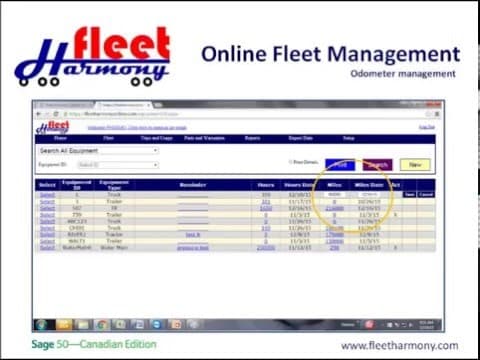
Task: Click the blue Print button
Action: point(340,165)
